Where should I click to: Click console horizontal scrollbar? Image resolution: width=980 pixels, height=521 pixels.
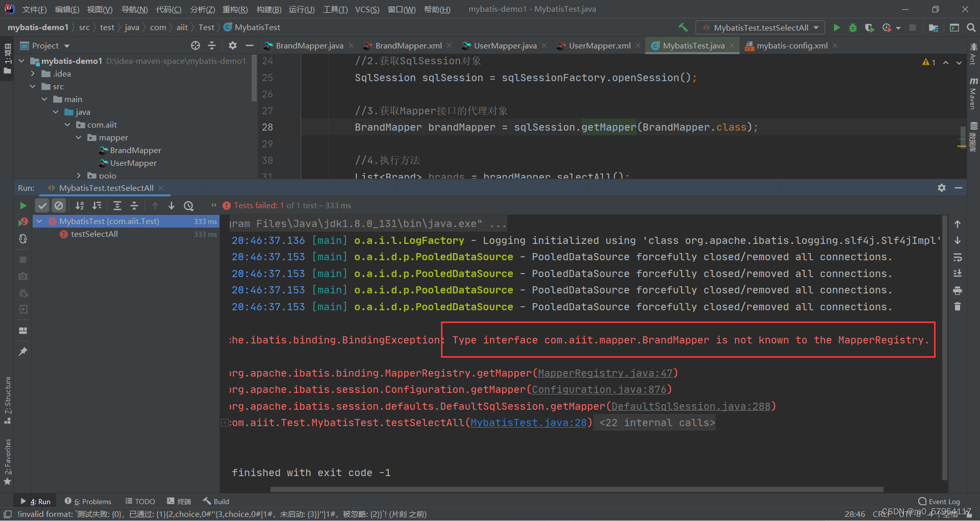click(x=577, y=489)
